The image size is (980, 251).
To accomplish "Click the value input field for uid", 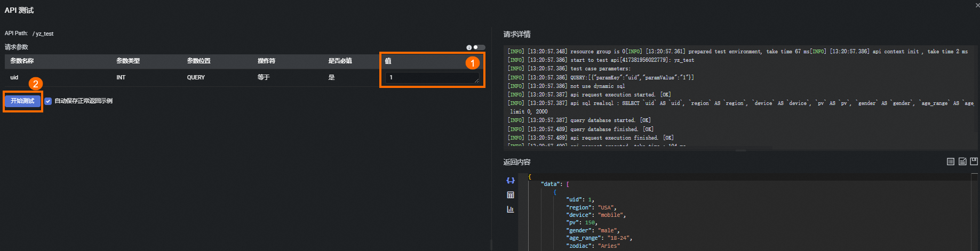I will 432,78.
